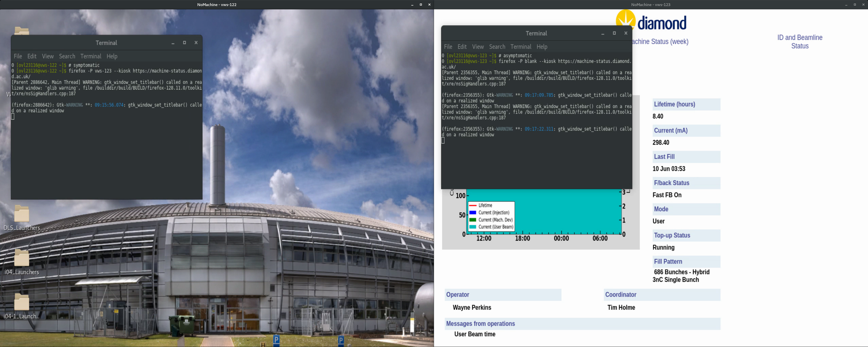Open File menu in the vws-122 terminal

coord(18,56)
